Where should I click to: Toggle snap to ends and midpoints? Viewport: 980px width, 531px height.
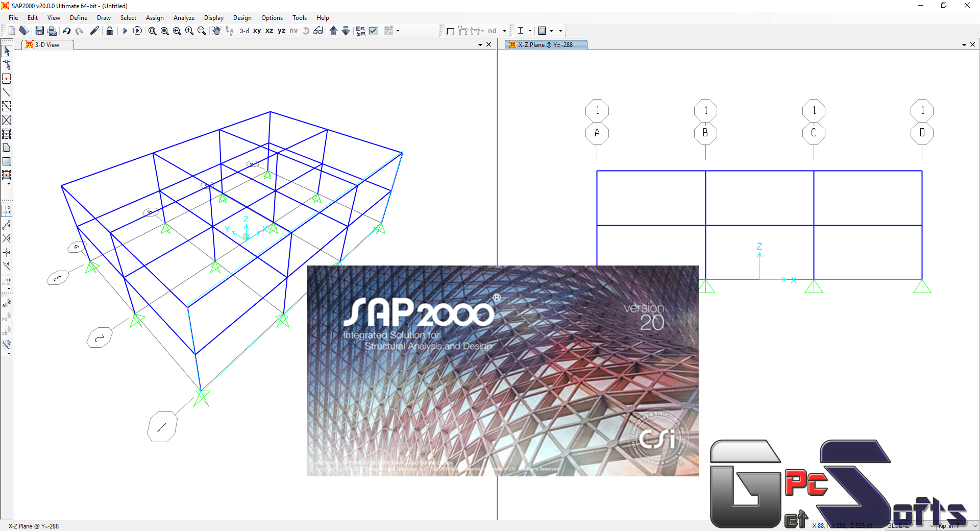point(7,224)
